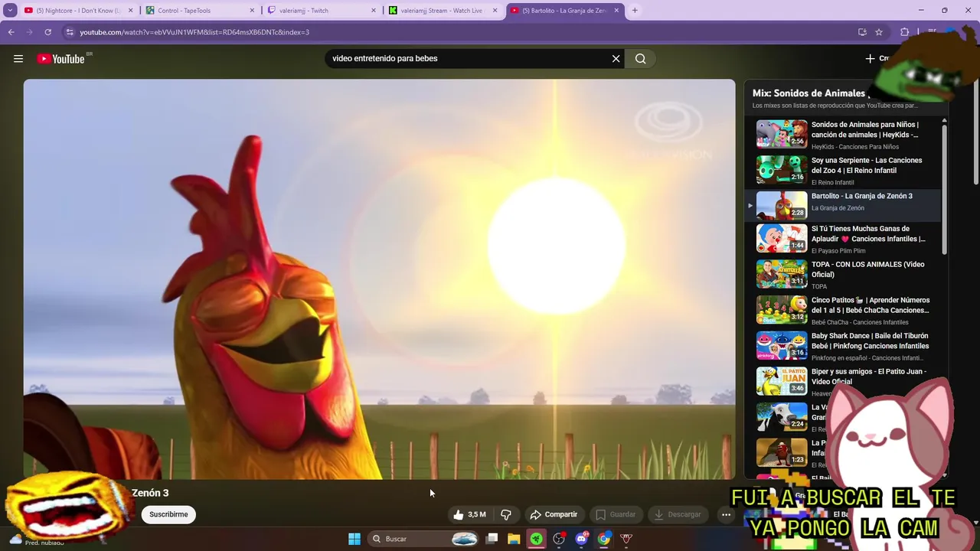Viewport: 980px width, 551px height.
Task: Go to the YouTube home logo
Action: (x=60, y=59)
